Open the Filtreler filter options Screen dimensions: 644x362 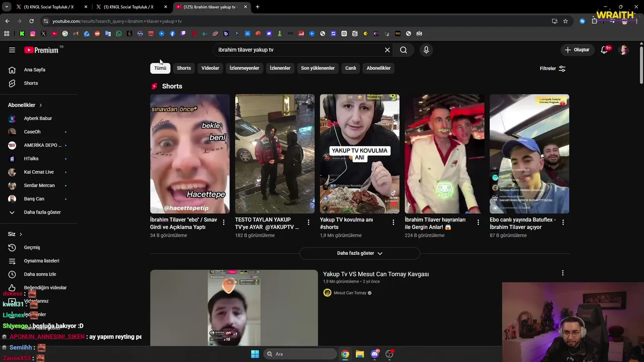point(552,68)
